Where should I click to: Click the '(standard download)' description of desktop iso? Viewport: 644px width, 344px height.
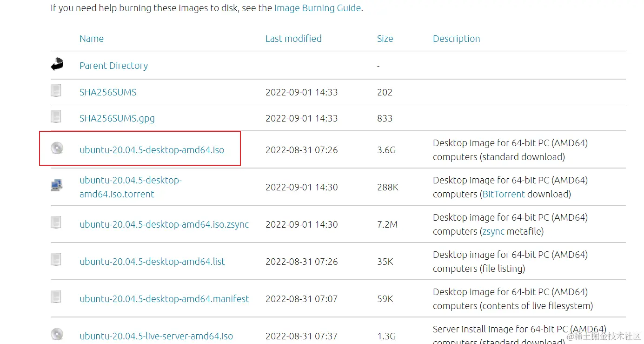(x=522, y=157)
